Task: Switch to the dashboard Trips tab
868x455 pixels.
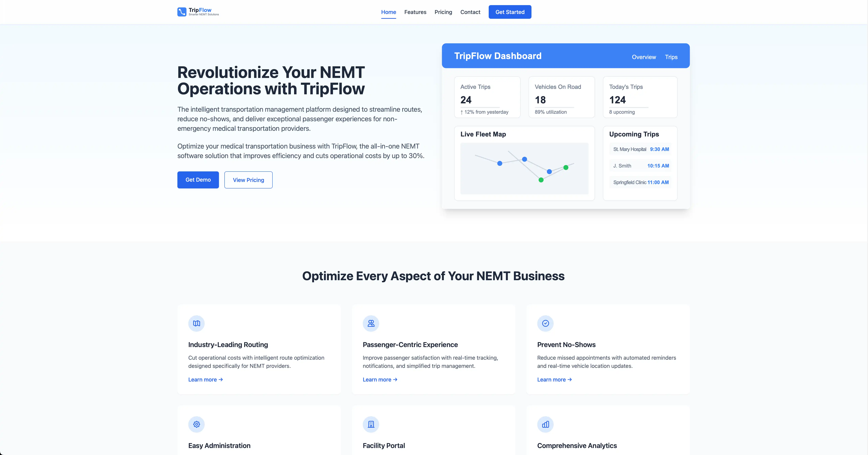Action: (671, 57)
